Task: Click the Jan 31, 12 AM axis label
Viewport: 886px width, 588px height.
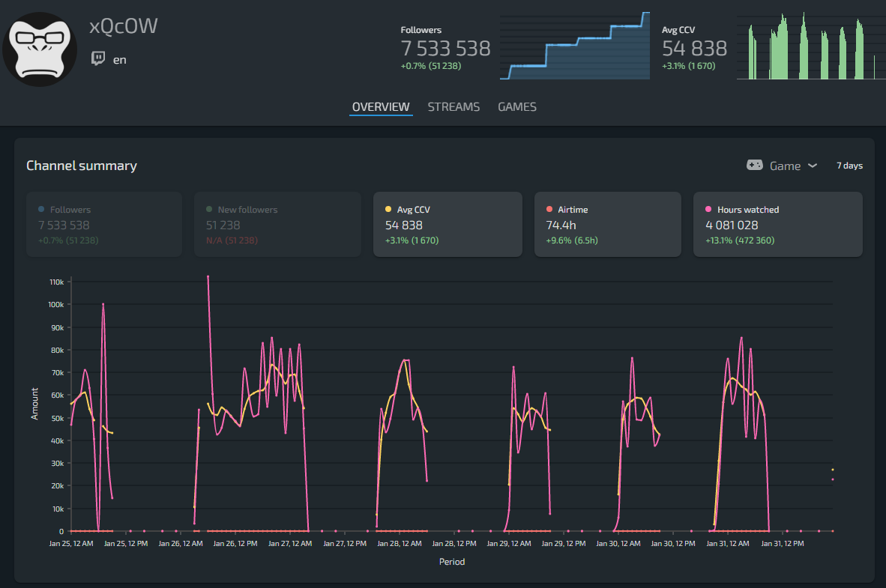Action: 728,543
